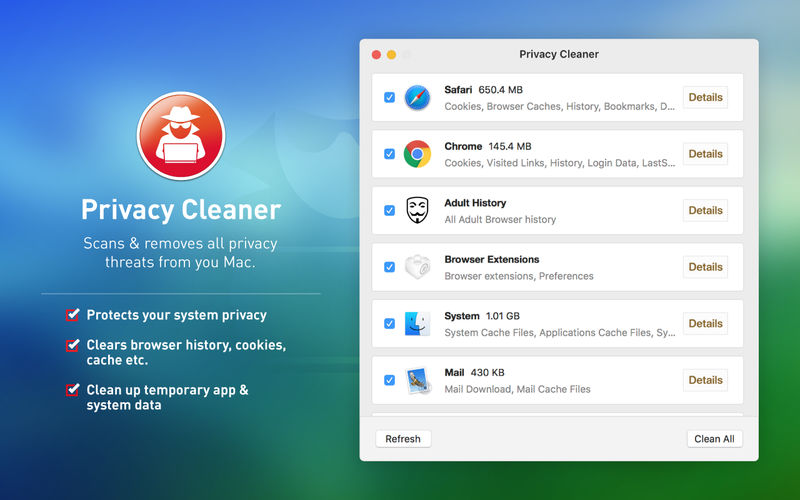Click 'Clears browser history' checkmark icon
The width and height of the screenshot is (800, 500).
click(x=72, y=345)
